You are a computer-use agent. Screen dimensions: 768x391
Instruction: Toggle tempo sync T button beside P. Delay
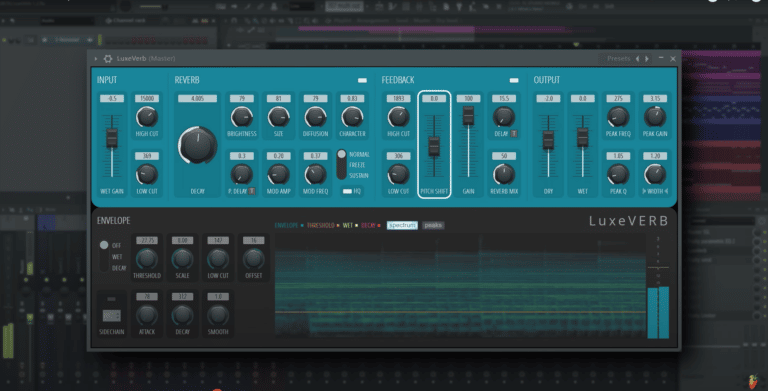(x=252, y=191)
